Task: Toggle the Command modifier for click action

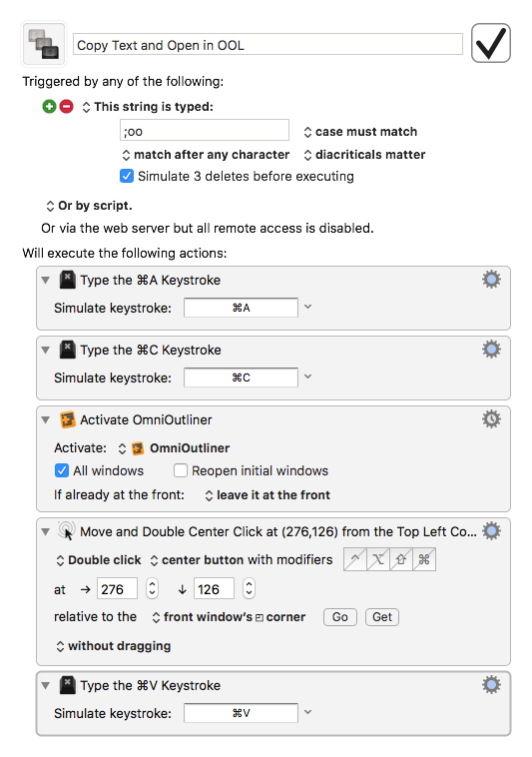Action: (424, 559)
